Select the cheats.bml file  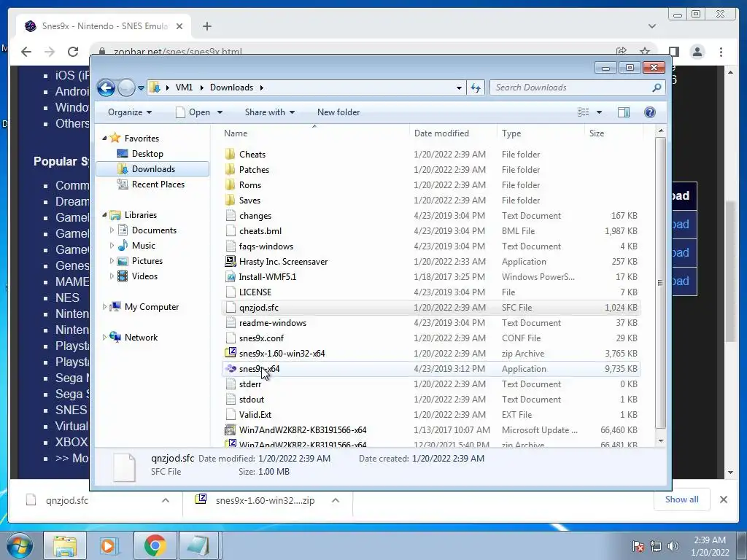260,231
